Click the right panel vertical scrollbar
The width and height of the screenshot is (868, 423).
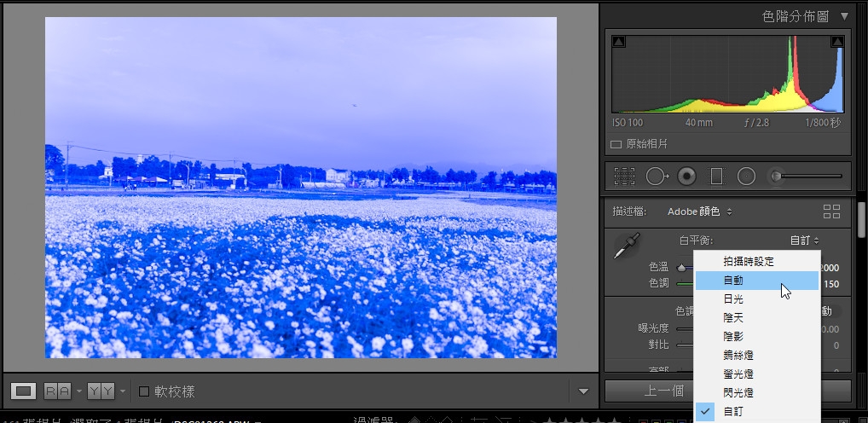point(862,219)
